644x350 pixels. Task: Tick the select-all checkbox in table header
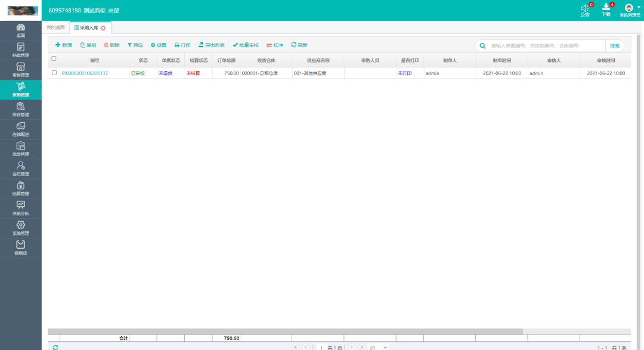pyautogui.click(x=54, y=59)
